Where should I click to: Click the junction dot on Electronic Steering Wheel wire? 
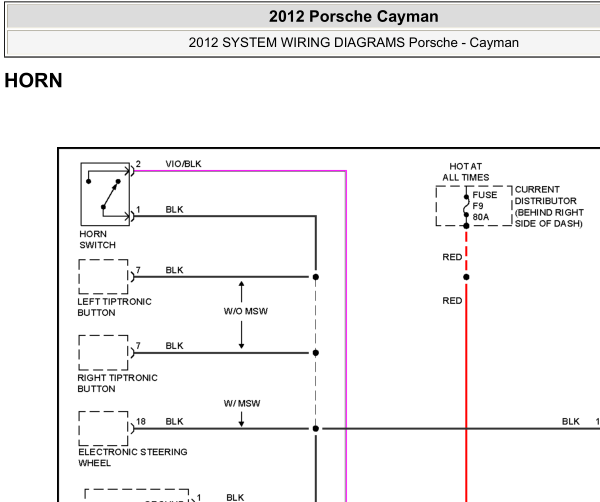(x=316, y=429)
